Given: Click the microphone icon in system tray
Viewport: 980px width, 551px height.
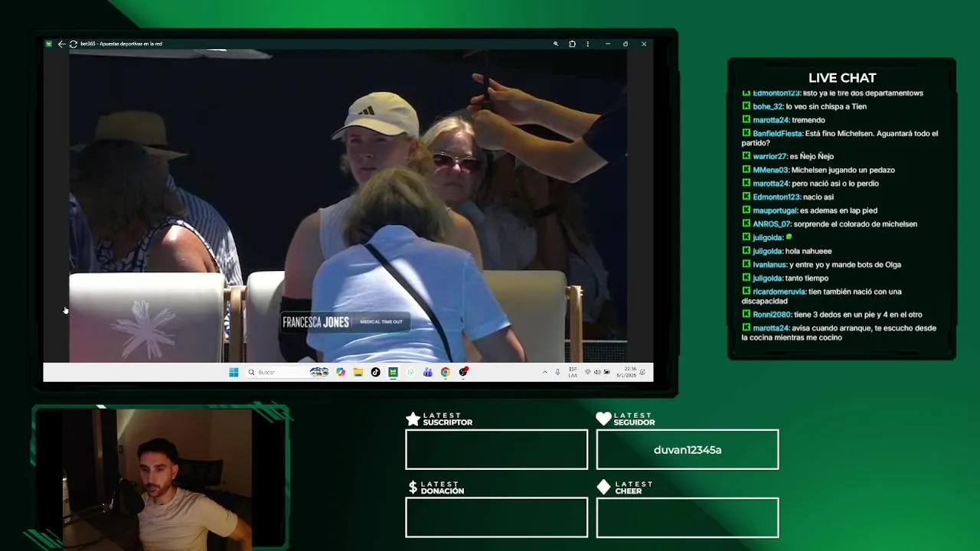Looking at the screenshot, I should 557,372.
